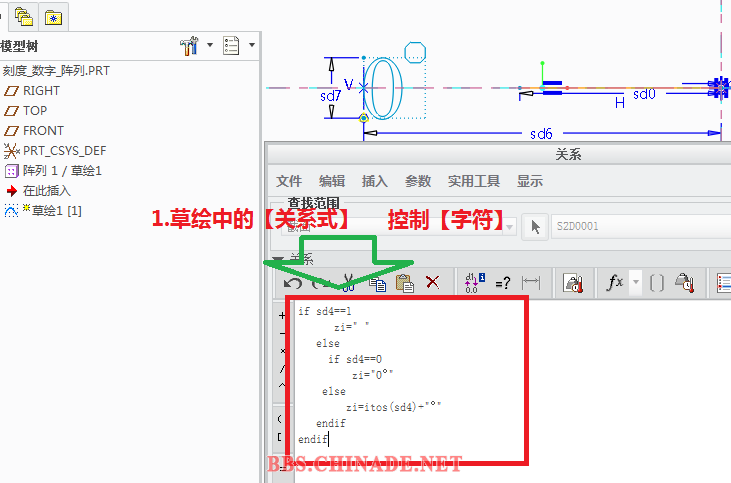This screenshot has width=731, height=483.
Task: Insert the plus operator from side panel
Action: point(282,316)
